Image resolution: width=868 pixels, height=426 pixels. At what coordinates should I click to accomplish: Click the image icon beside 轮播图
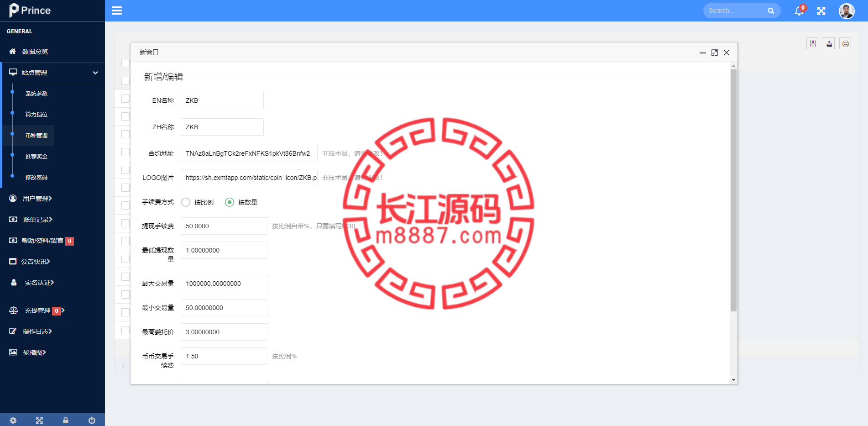pyautogui.click(x=13, y=352)
